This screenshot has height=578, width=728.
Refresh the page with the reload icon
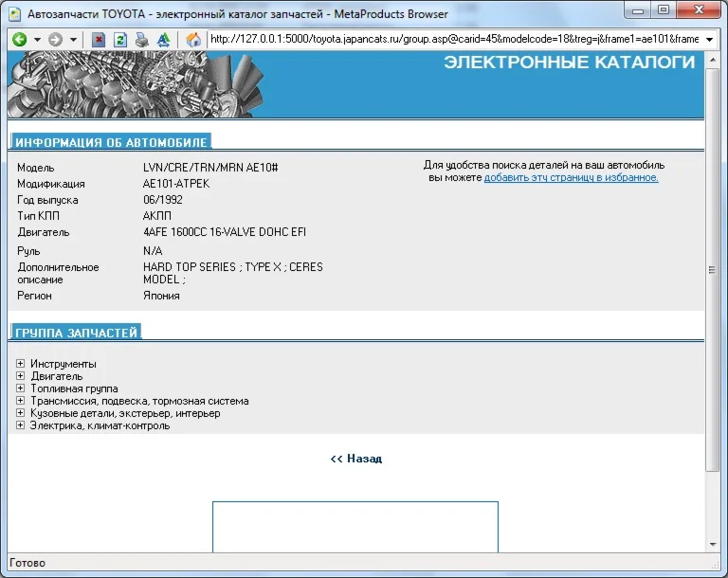(120, 40)
